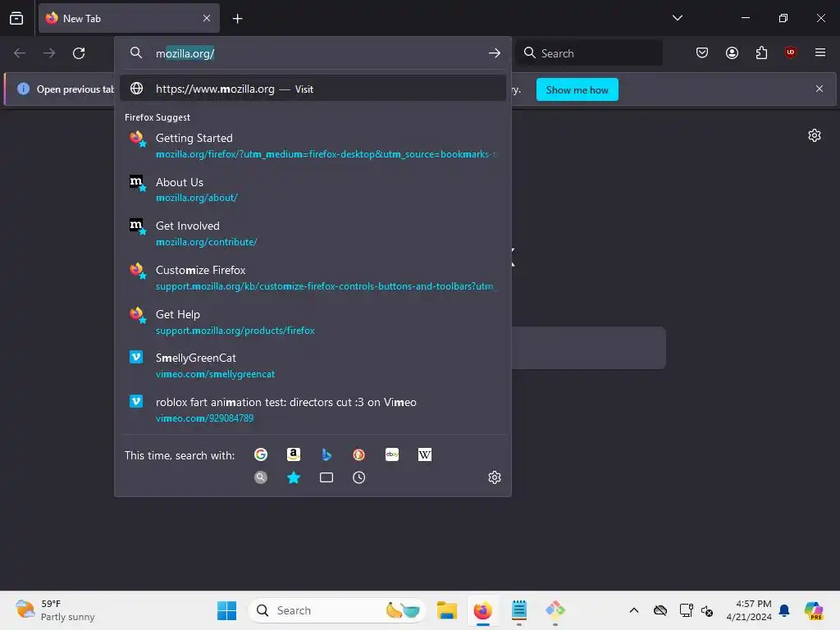The image size is (840, 630).
Task: Open the Notepad taskbar icon
Action: click(x=519, y=610)
